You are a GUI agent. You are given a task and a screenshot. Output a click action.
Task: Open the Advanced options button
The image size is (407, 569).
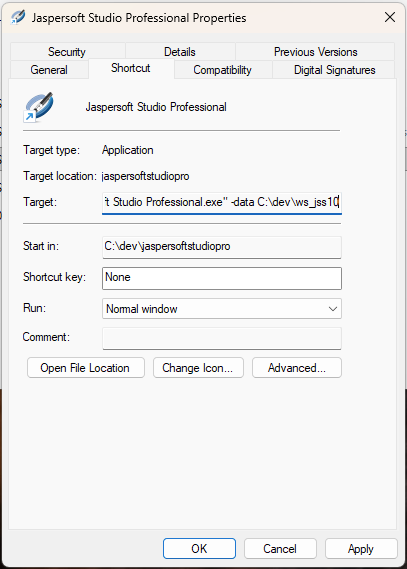pos(297,368)
